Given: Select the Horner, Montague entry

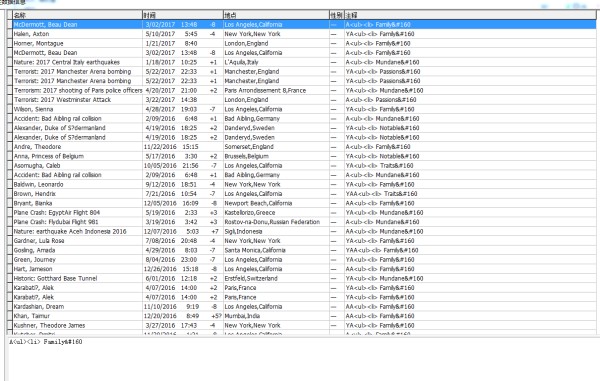Looking at the screenshot, I should click(38, 44).
